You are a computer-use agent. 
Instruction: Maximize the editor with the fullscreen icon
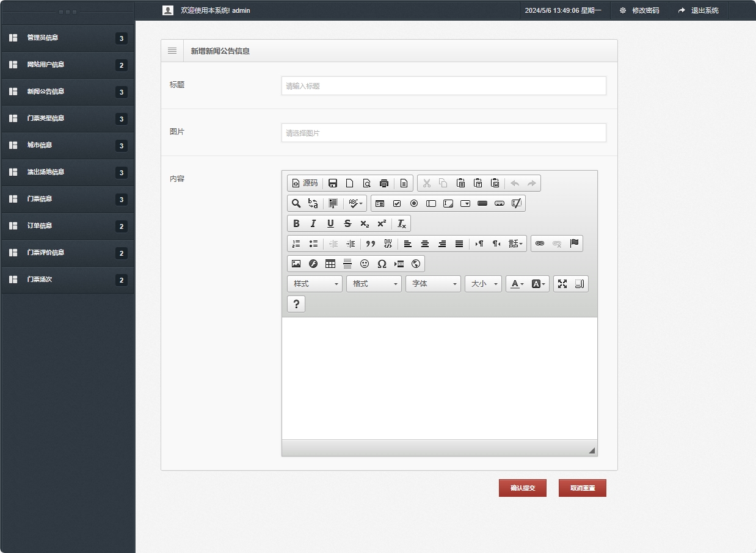(562, 284)
